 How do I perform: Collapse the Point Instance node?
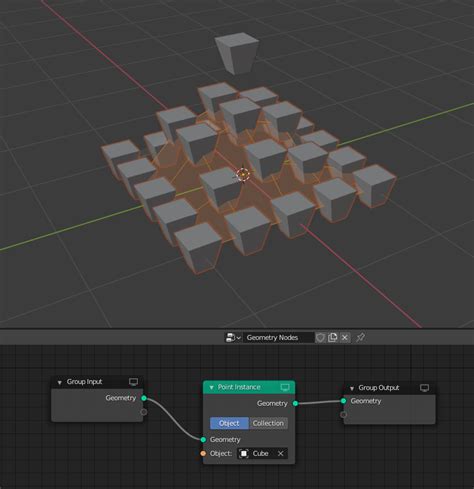coord(211,387)
